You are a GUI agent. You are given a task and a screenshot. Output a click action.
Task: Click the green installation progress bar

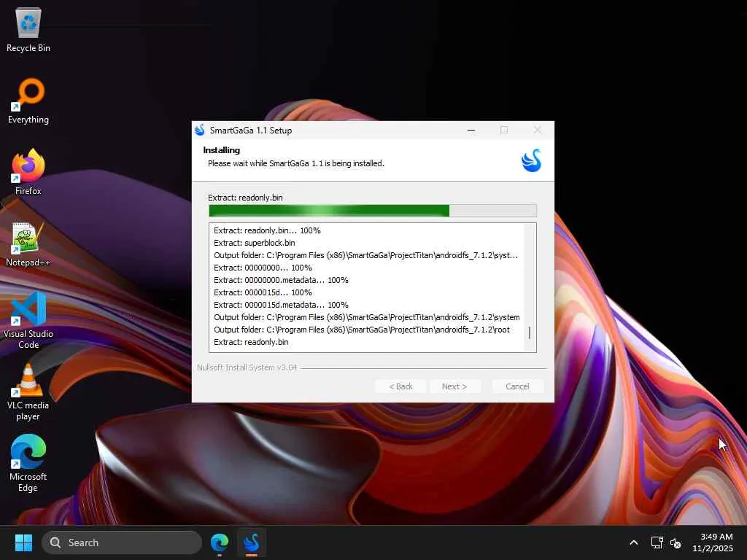(373, 211)
